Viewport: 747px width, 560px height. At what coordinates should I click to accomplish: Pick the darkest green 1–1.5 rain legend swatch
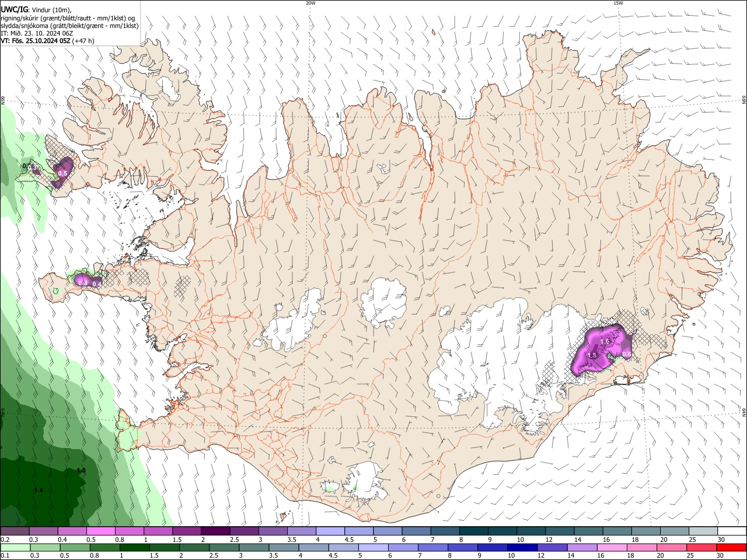tap(135, 547)
